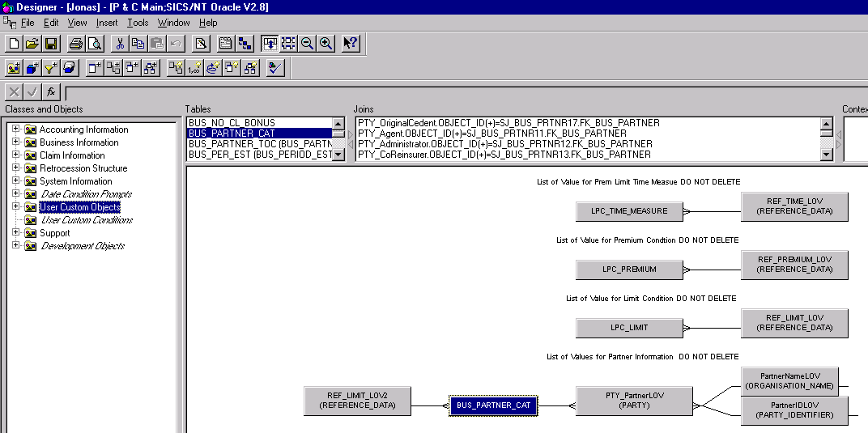
Task: Click the Zoom Out magnifier icon
Action: (307, 44)
